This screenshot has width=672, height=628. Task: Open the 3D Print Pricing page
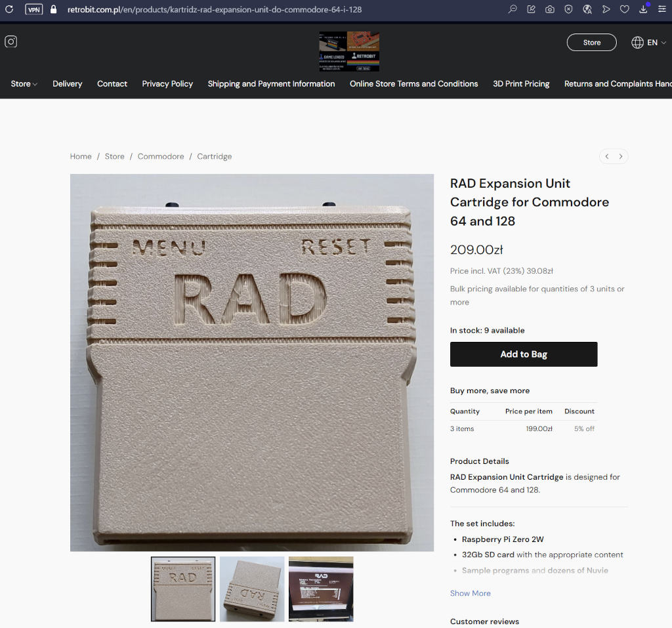pos(521,84)
